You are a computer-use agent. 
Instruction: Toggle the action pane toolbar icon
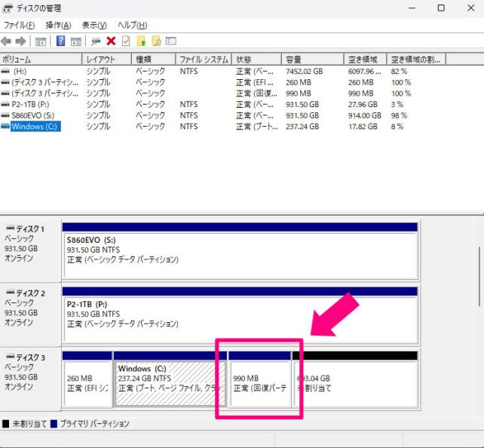point(76,41)
